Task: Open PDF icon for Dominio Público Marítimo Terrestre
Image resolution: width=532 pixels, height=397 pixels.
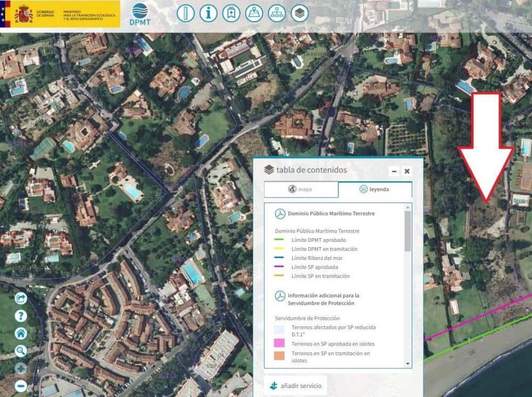Action: click(x=280, y=214)
